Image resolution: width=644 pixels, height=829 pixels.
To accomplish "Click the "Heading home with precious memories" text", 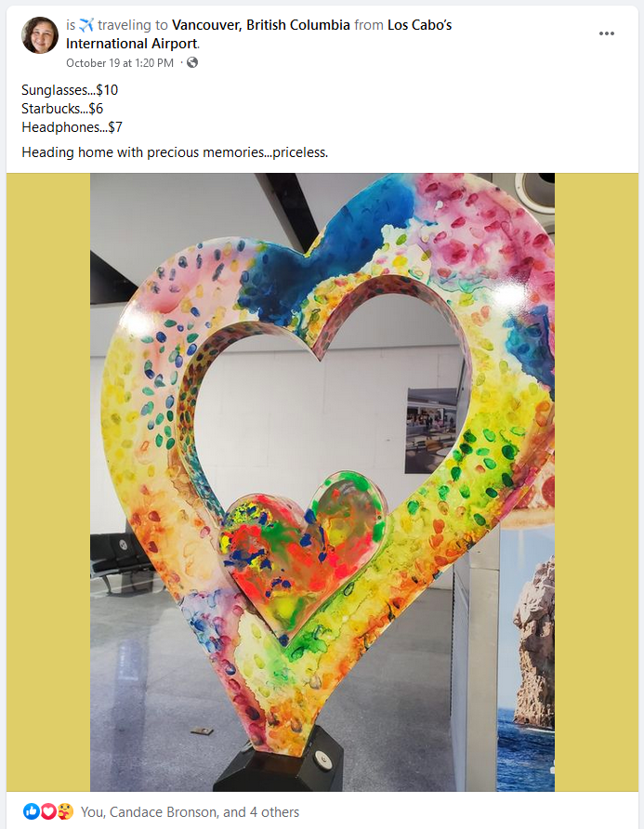I will [x=175, y=152].
